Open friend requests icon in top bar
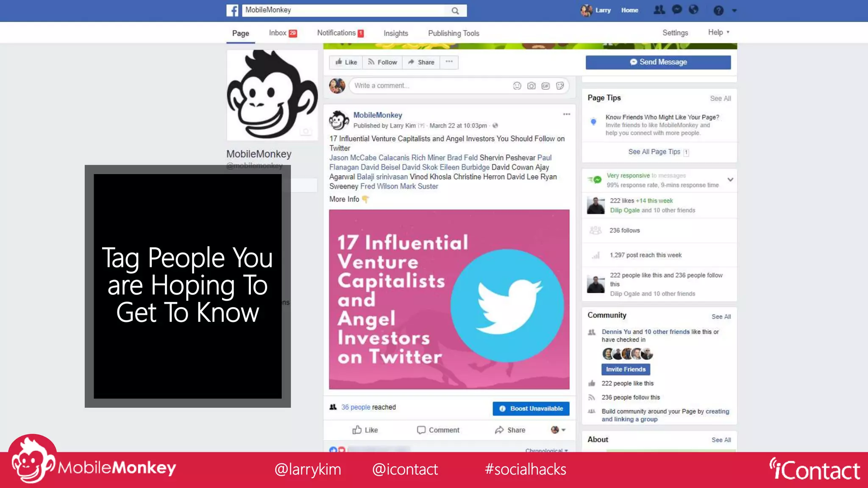Viewport: 868px width, 488px height. tap(659, 10)
